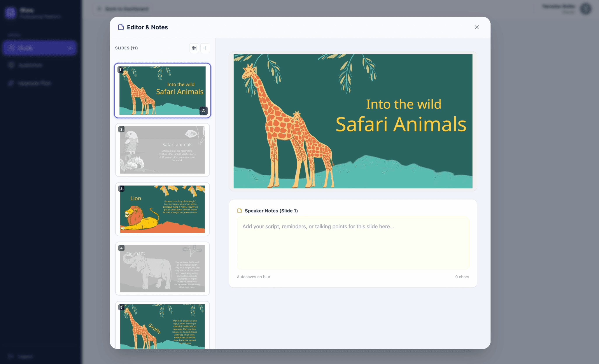This screenshot has width=599, height=364.
Task: Toggle the preview eye icon on slide 1
Action: (x=203, y=111)
